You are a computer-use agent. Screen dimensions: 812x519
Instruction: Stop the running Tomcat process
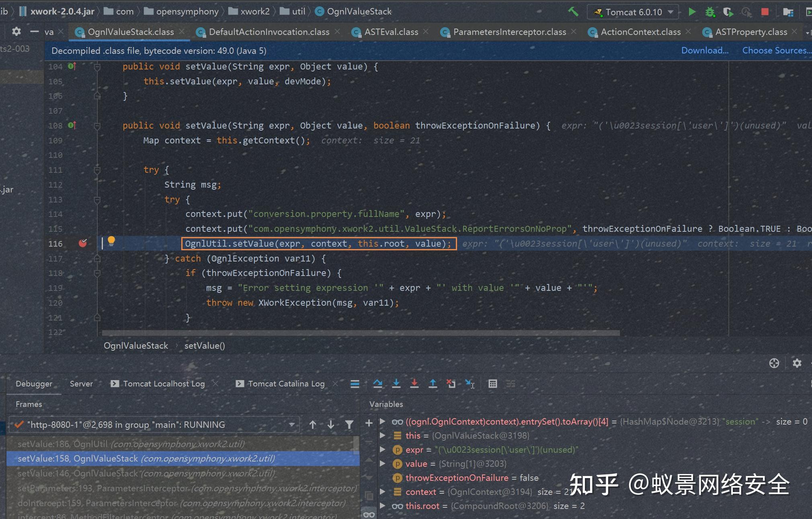765,12
